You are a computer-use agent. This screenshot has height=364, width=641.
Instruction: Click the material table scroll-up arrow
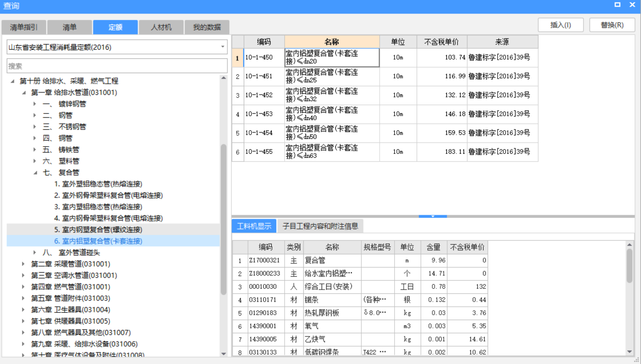(x=630, y=244)
